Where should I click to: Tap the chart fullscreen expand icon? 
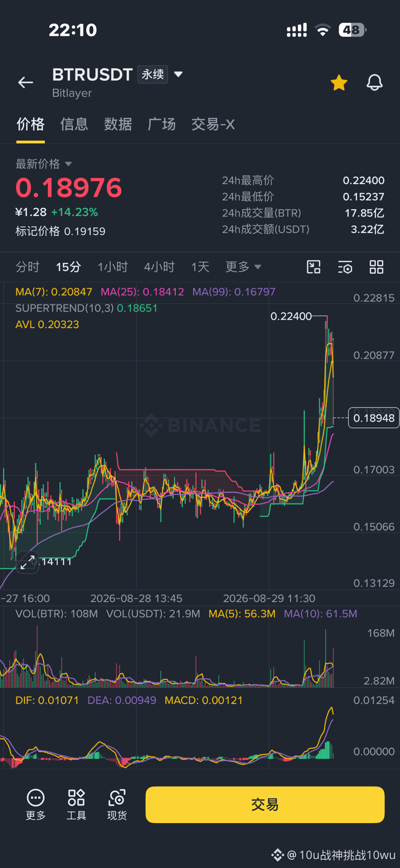click(28, 562)
